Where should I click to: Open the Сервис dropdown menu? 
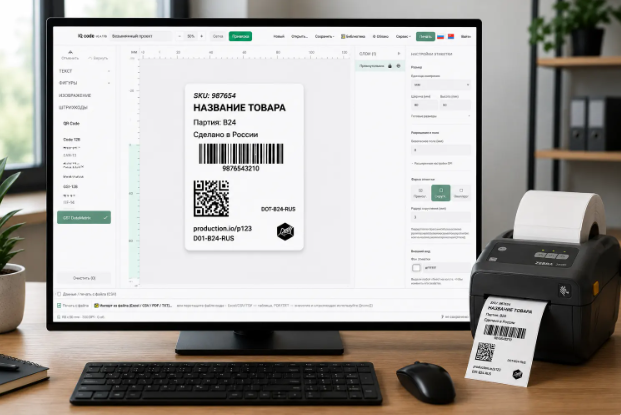click(x=403, y=36)
